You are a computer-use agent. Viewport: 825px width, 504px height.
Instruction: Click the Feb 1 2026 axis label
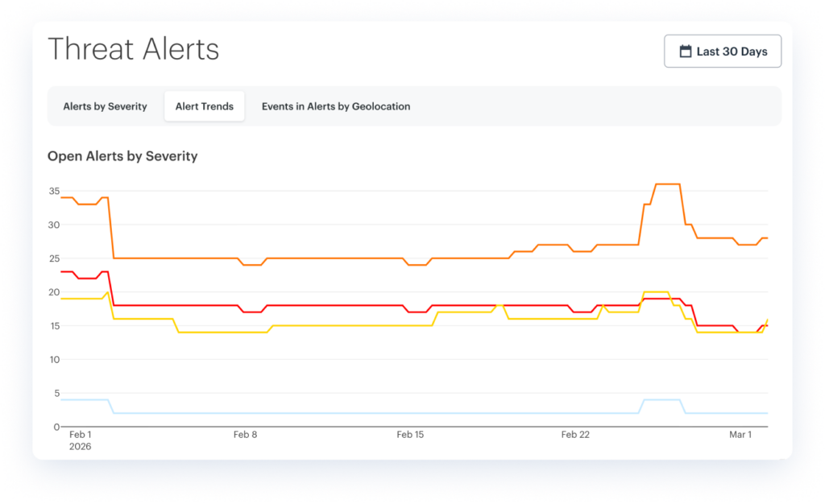point(80,440)
